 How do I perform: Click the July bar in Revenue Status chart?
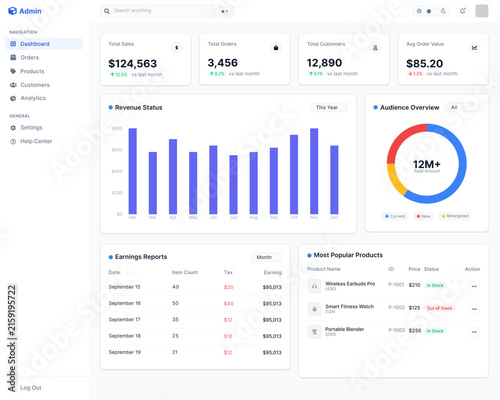coord(233,185)
